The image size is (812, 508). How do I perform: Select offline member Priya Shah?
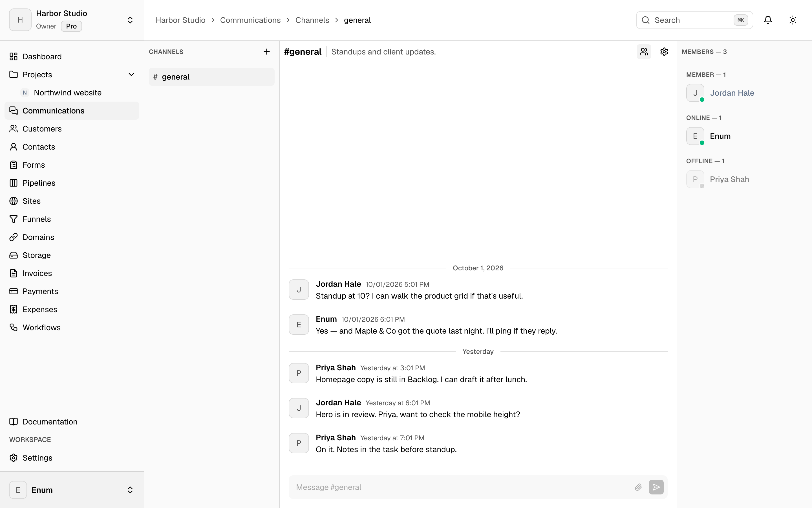[744, 179]
